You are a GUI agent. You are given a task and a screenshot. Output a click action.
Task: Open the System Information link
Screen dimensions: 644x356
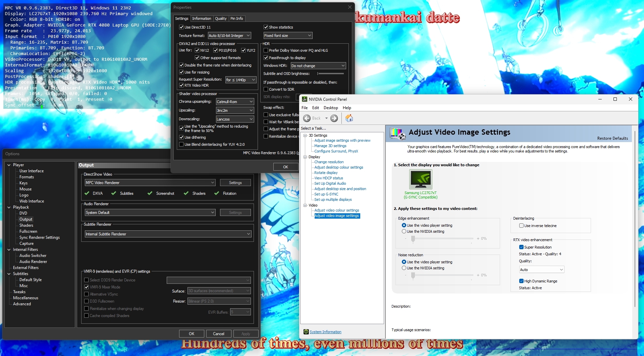325,332
